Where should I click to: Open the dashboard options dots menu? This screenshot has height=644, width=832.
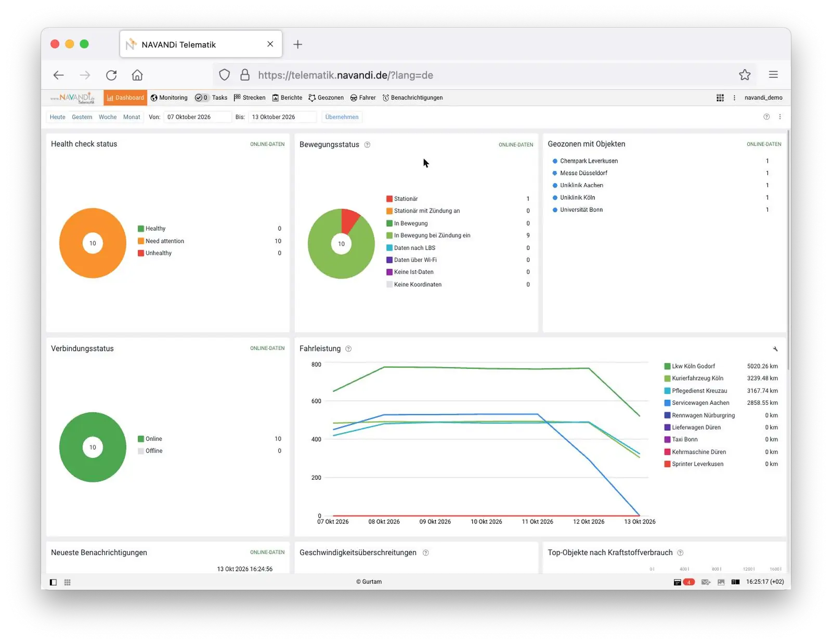(780, 117)
